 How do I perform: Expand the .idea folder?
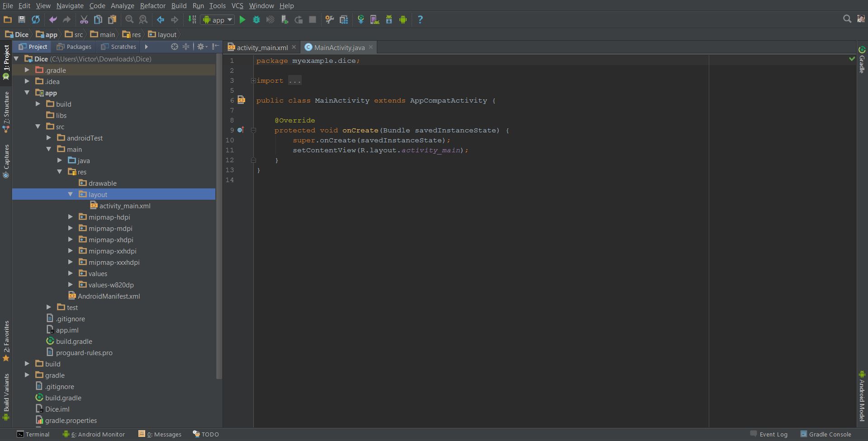tap(27, 81)
